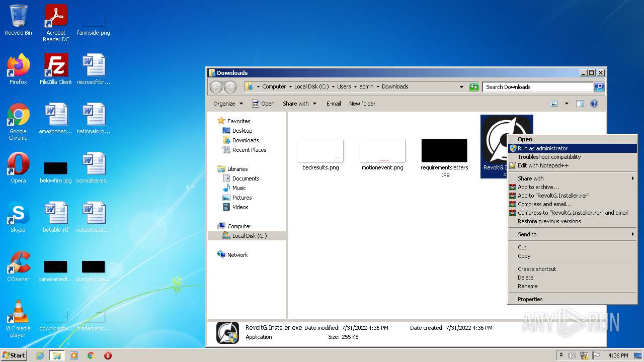
Task: Choose Rename in context menu
Action: [x=573, y=286]
